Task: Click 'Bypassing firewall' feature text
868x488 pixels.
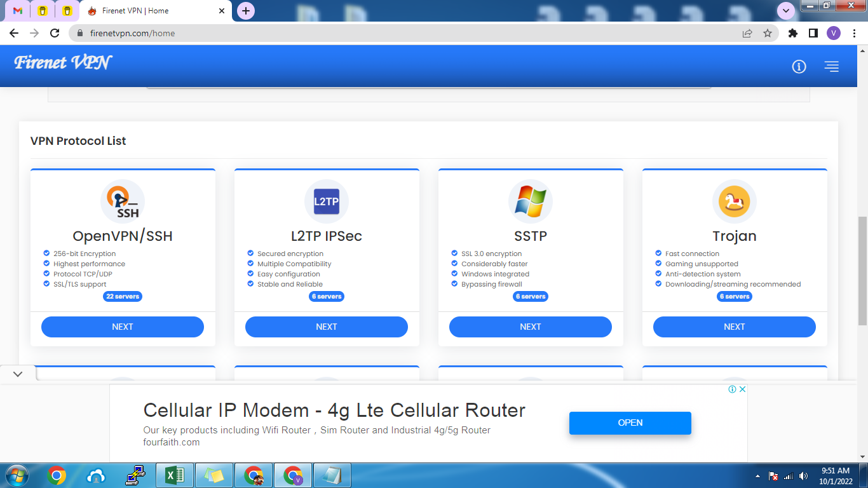Action: [492, 284]
